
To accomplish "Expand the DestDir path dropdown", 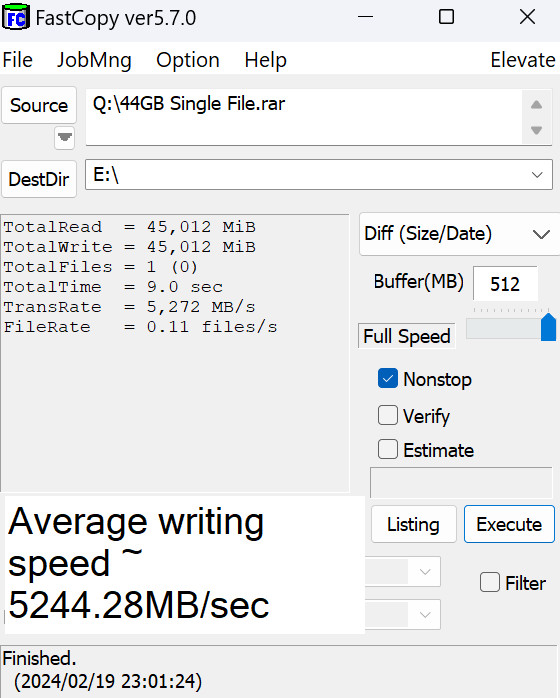I will (x=537, y=174).
